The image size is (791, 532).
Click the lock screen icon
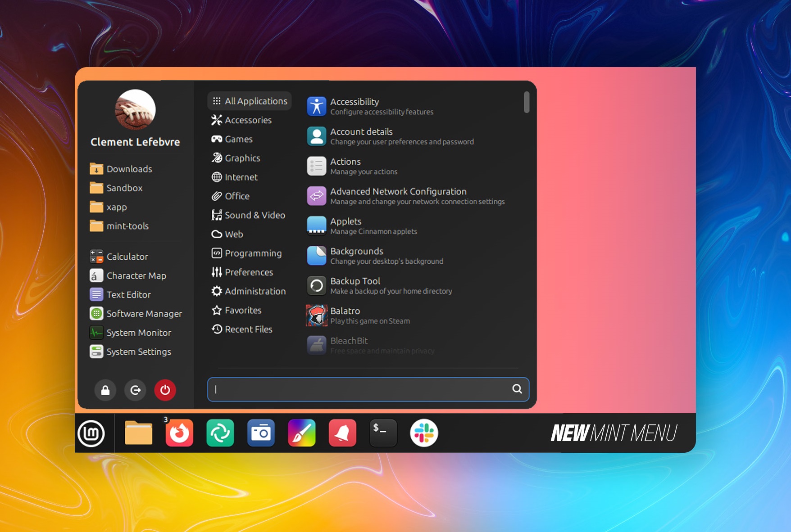[105, 390]
